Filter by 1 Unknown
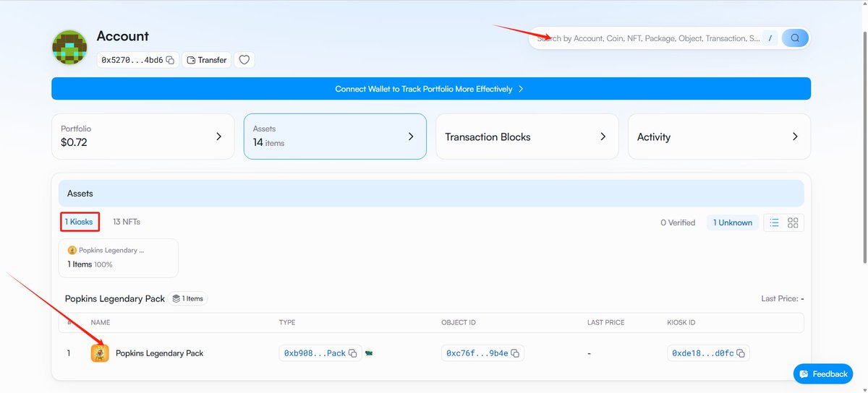 (733, 223)
